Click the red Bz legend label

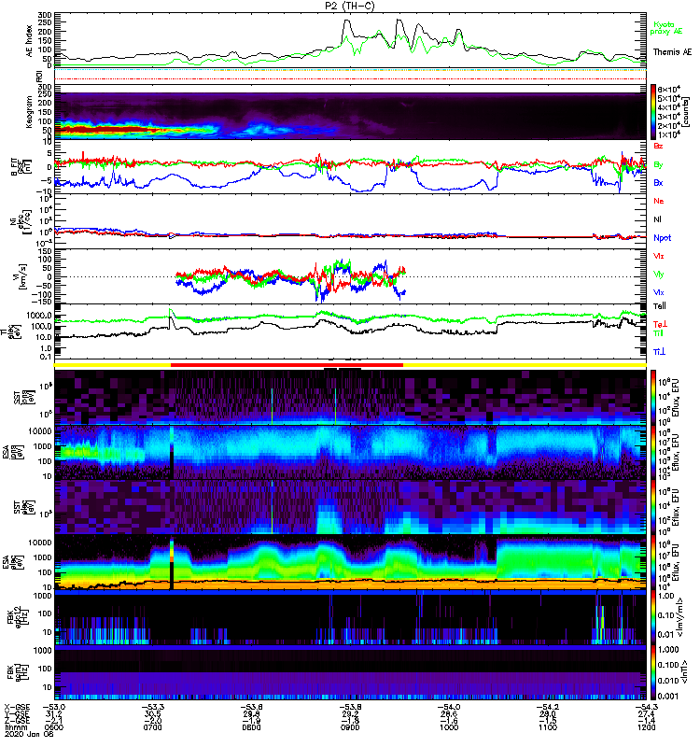point(658,146)
